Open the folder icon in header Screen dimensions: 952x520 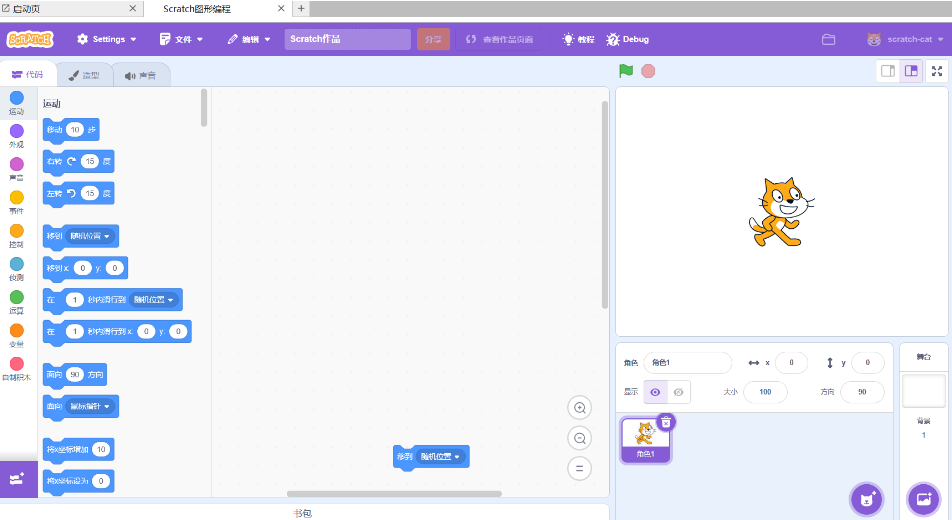coord(828,39)
